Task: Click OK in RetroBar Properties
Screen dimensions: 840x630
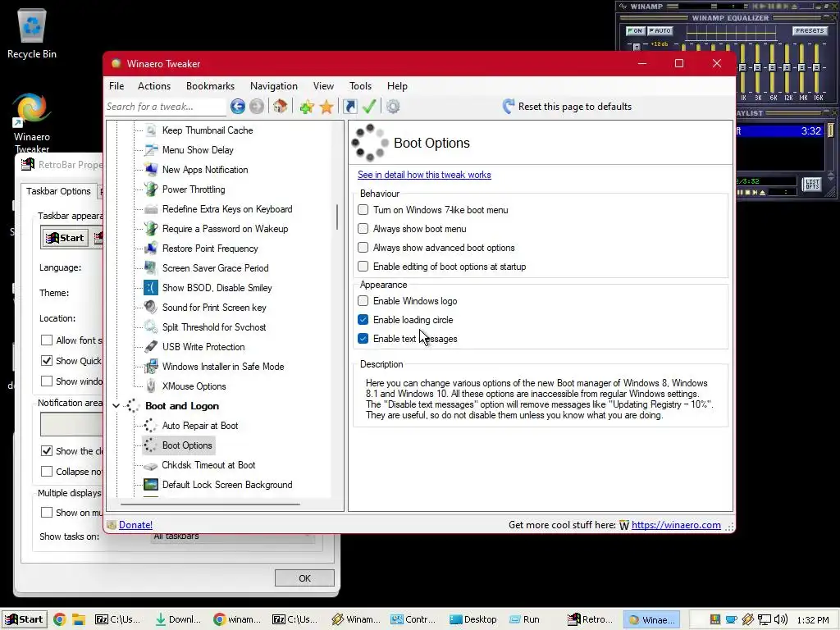Action: click(x=304, y=578)
